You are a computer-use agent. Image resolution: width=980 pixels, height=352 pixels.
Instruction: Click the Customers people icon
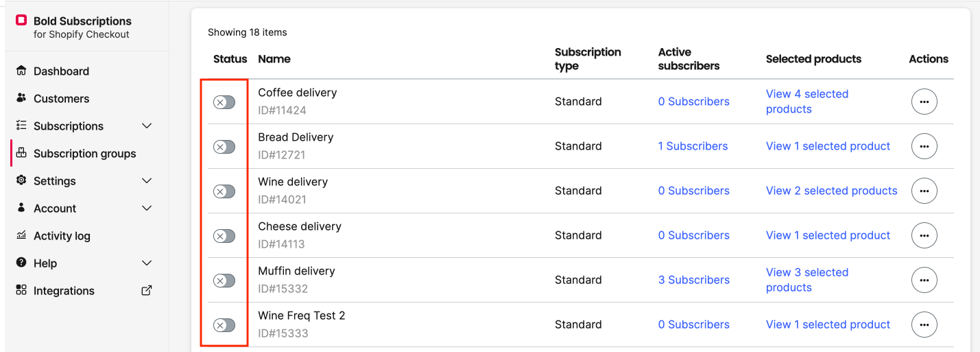click(21, 98)
